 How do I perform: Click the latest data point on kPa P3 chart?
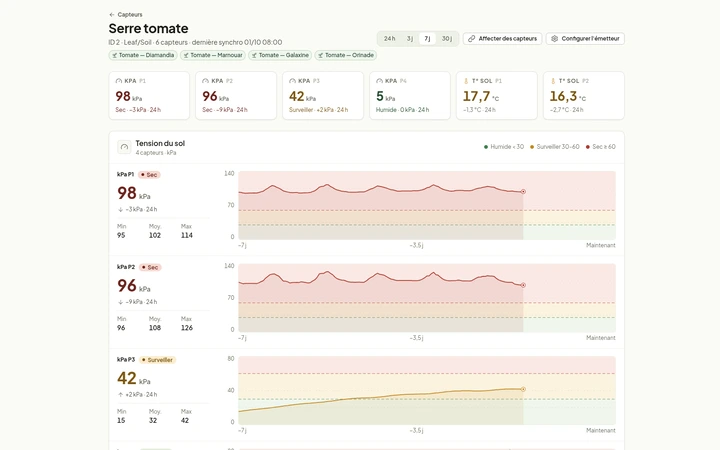click(523, 389)
